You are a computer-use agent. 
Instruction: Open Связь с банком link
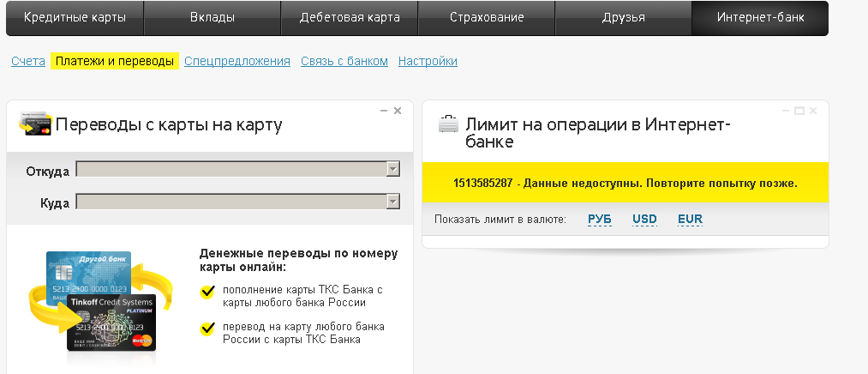point(344,61)
